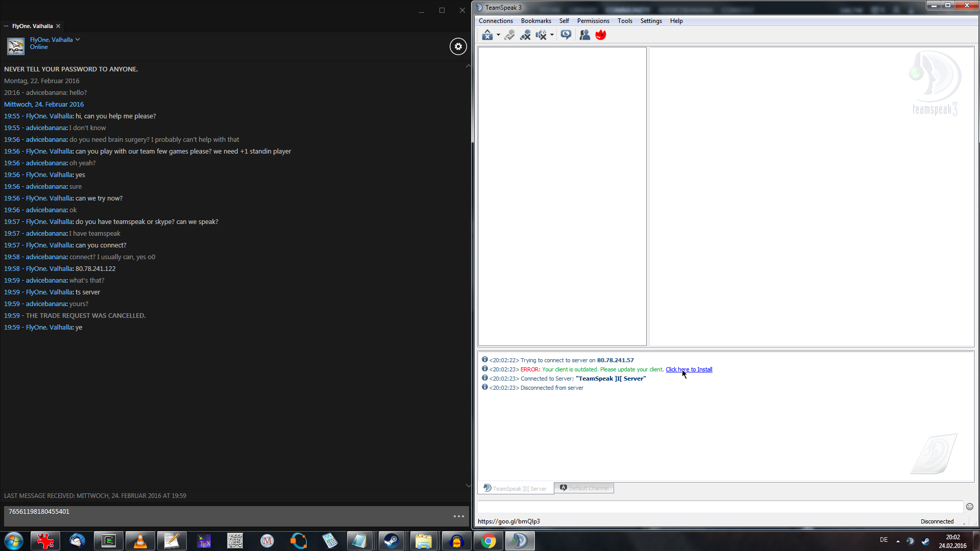Image resolution: width=980 pixels, height=551 pixels.
Task: Toggle speaker mute in TeamSpeak toolbar
Action: tap(541, 35)
